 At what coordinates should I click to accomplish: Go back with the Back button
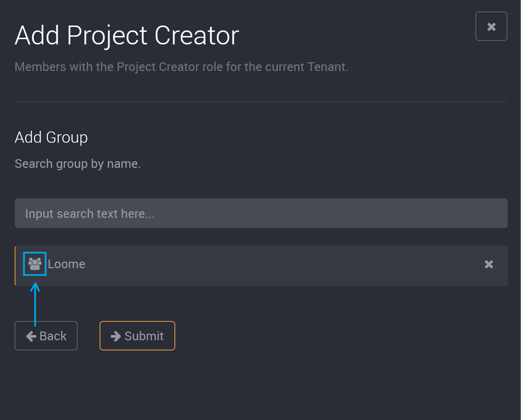(46, 336)
